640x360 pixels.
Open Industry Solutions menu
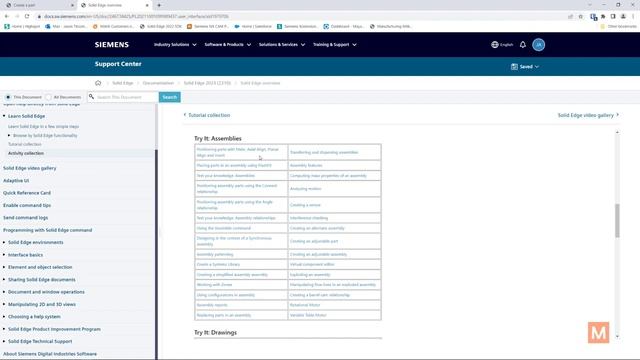pyautogui.click(x=175, y=44)
